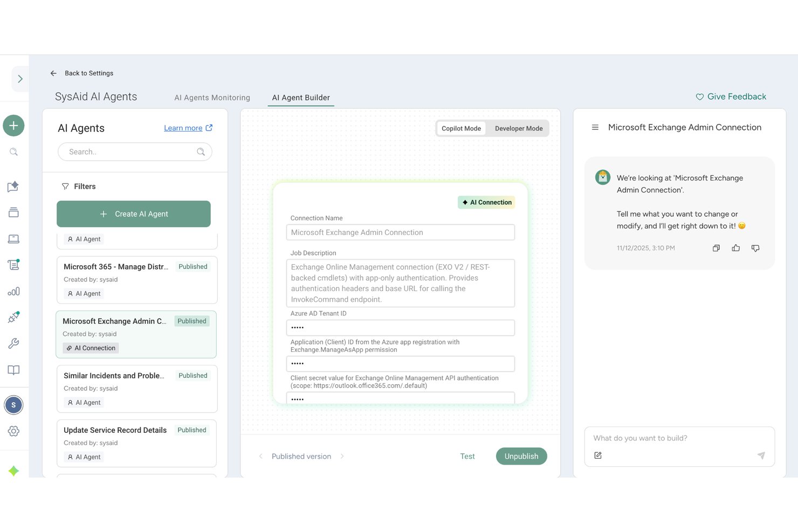Select the Microsoft 365 - Manage Distr... agent card
Image resolution: width=798 pixels, height=532 pixels.
pos(137,280)
